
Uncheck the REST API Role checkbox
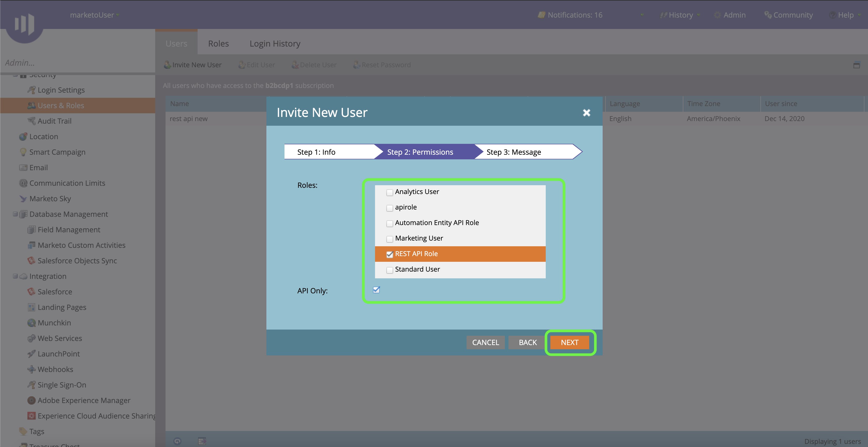click(390, 254)
